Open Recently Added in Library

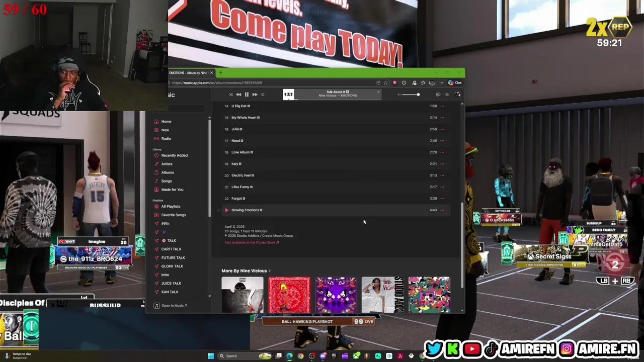174,155
